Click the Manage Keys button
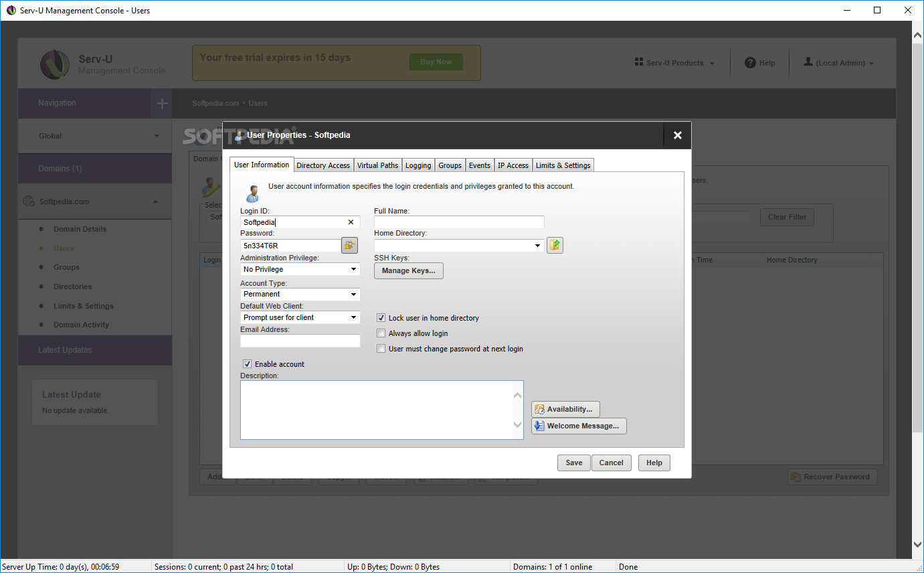924x573 pixels. click(408, 270)
